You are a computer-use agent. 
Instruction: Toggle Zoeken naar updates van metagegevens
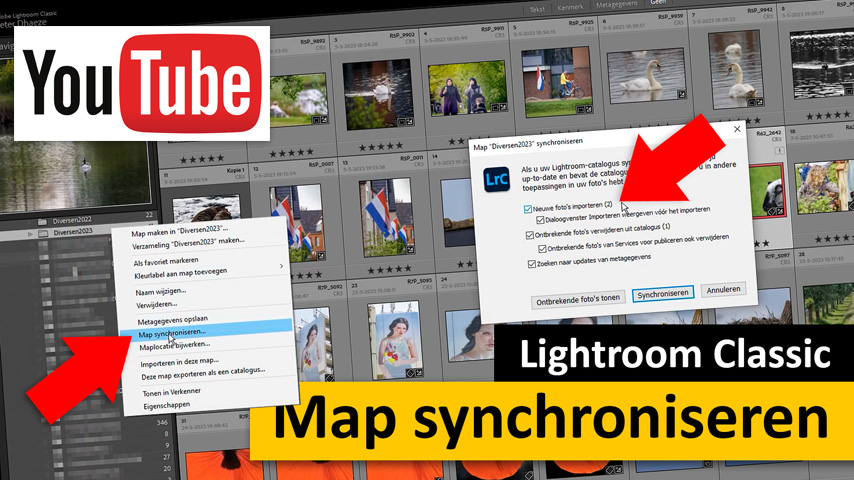531,264
